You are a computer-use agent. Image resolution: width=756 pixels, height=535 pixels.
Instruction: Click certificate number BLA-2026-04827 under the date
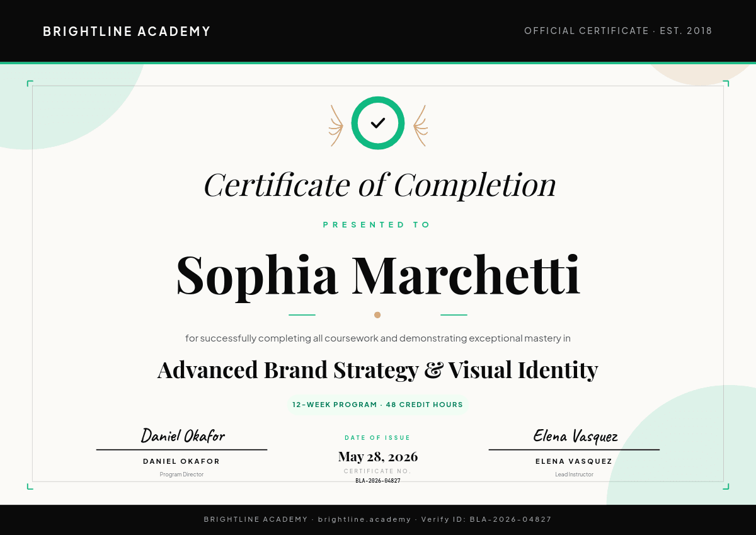coord(378,481)
